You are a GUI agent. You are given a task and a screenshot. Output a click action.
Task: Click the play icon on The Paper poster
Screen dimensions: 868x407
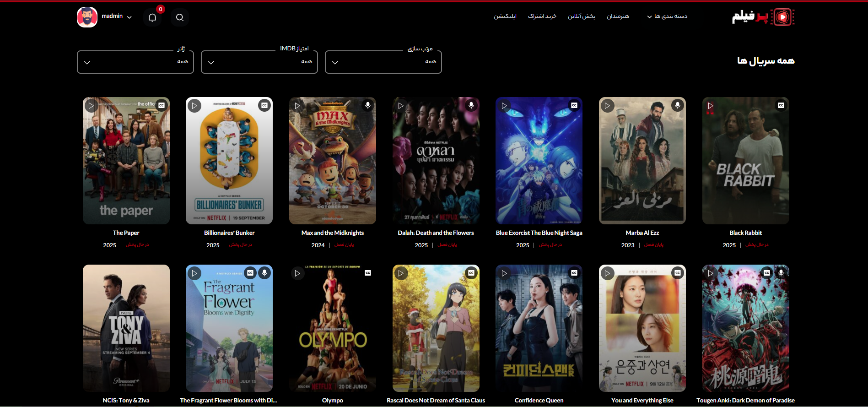pyautogui.click(x=91, y=106)
